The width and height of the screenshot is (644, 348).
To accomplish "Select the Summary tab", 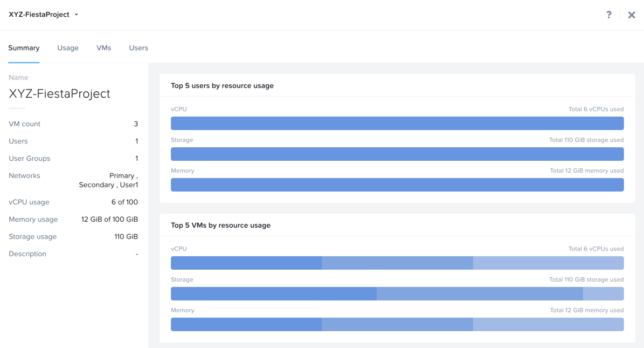I will click(x=24, y=47).
